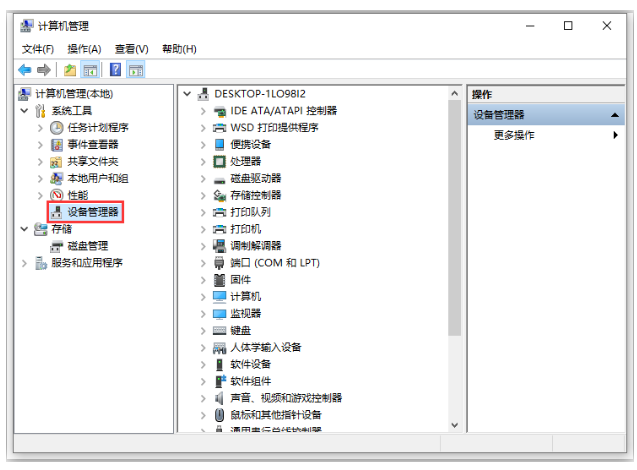Viewport: 637px width, 470px height.
Task: Expand the 处理器 node in device list
Action: [x=203, y=161]
